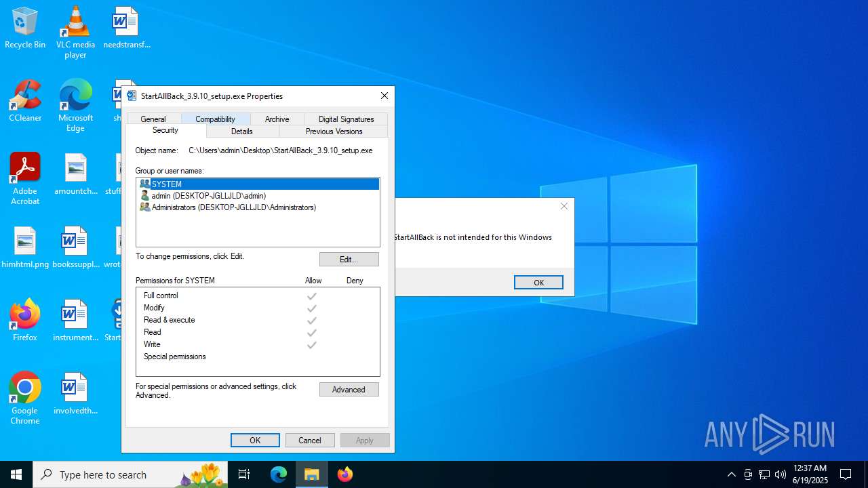The image size is (868, 488).
Task: Select the needstransf Word document icon
Action: tap(126, 28)
